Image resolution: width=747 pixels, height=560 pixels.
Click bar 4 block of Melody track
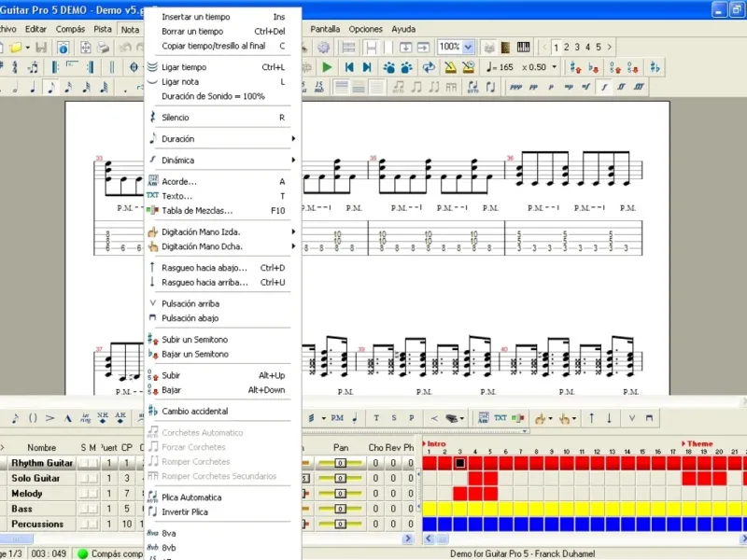click(x=475, y=494)
